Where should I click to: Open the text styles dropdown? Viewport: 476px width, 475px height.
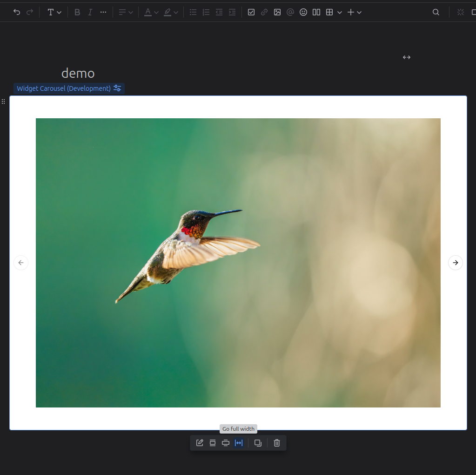tap(54, 12)
